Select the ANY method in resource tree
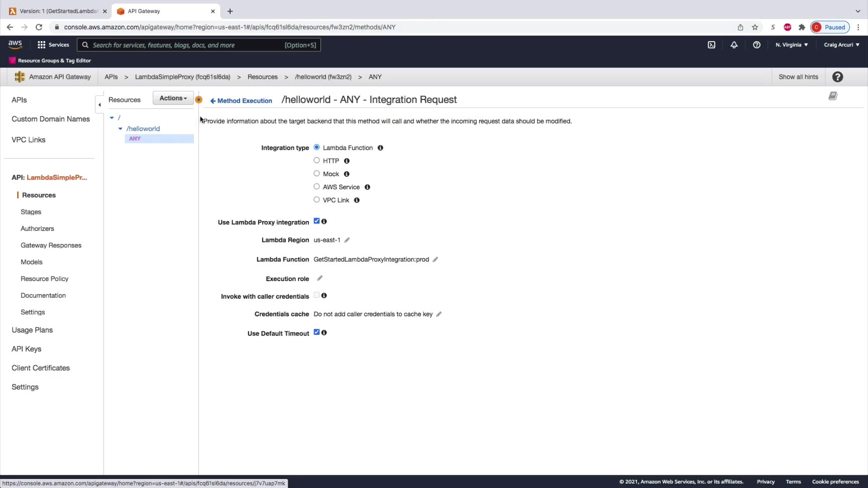The image size is (868, 488). (159, 139)
